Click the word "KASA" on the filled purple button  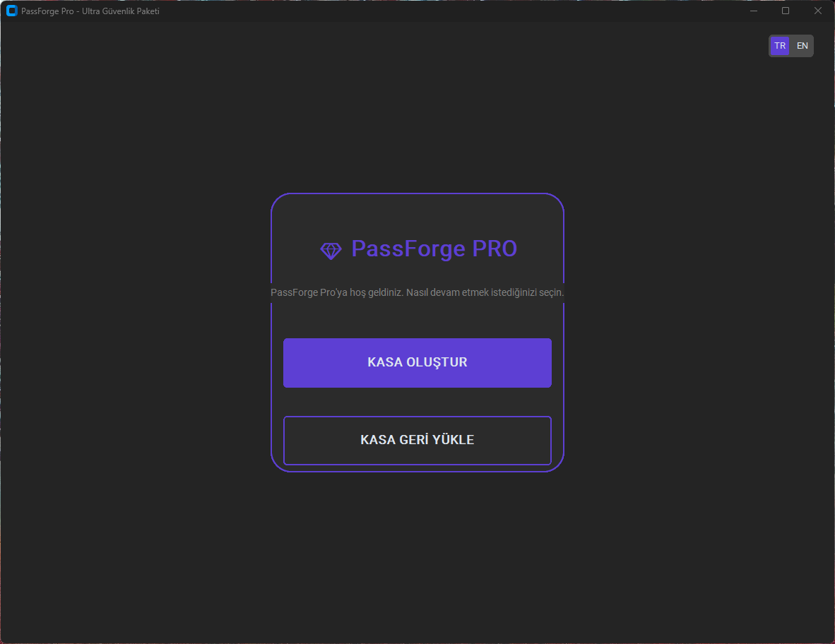coord(384,362)
